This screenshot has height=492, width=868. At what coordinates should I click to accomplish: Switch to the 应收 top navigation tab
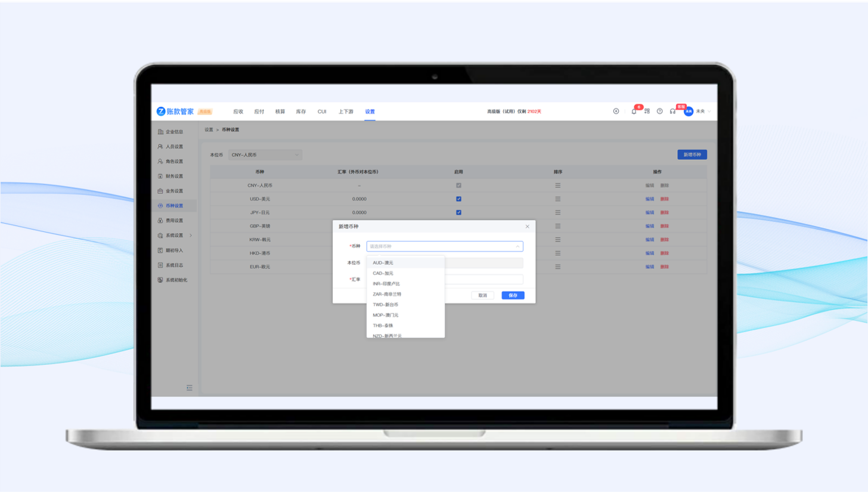pyautogui.click(x=238, y=112)
